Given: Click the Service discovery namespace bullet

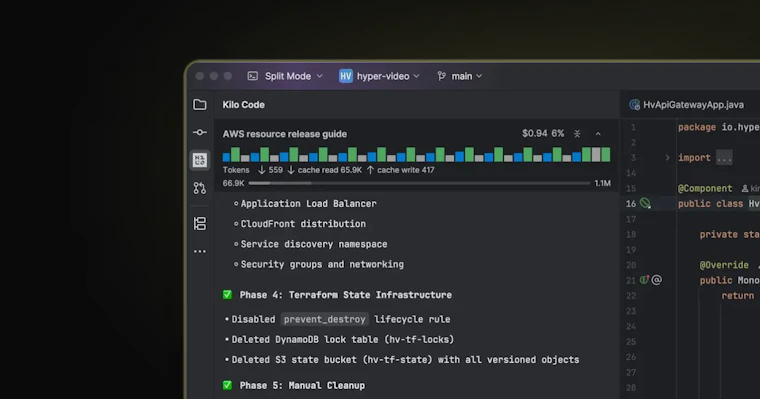Looking at the screenshot, I should (x=314, y=244).
